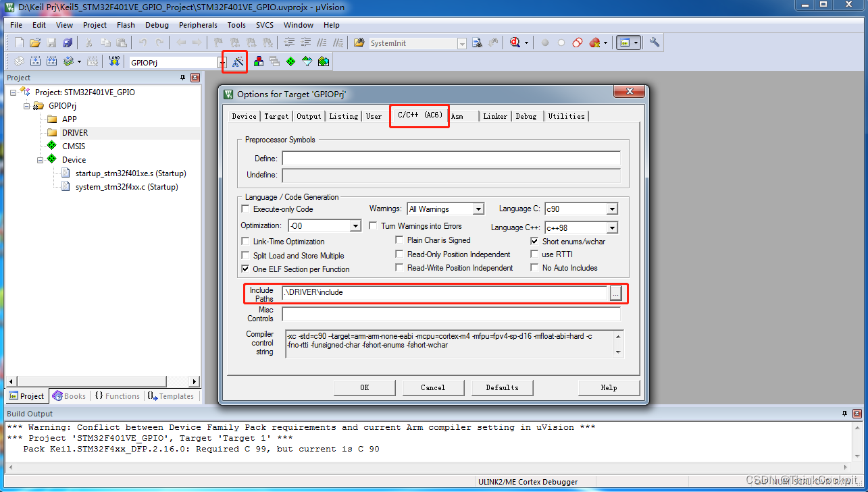The image size is (868, 492).
Task: Click the Build target icon
Action: [x=35, y=61]
